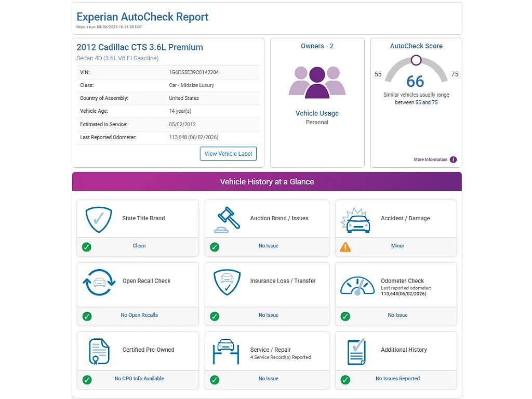Click the Accident / Damage heading
The width and height of the screenshot is (532, 399).
pos(405,218)
